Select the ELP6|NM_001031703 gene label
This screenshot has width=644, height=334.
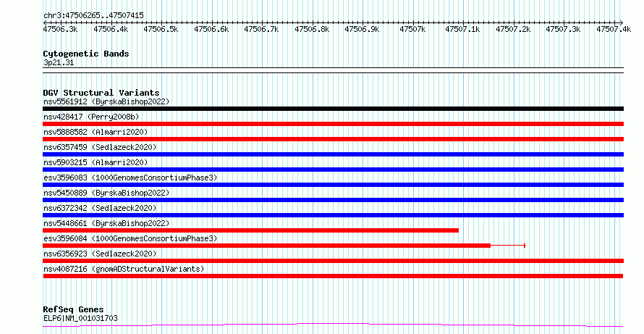80,318
